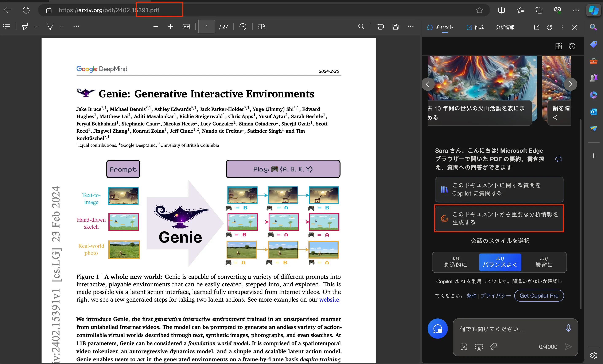Click the page number field
The image size is (603, 364).
click(x=207, y=26)
